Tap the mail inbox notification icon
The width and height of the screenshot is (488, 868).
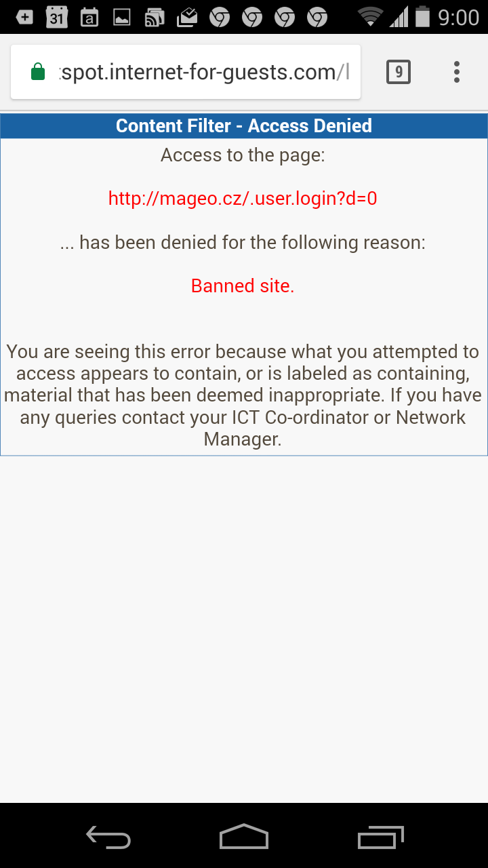tap(187, 18)
